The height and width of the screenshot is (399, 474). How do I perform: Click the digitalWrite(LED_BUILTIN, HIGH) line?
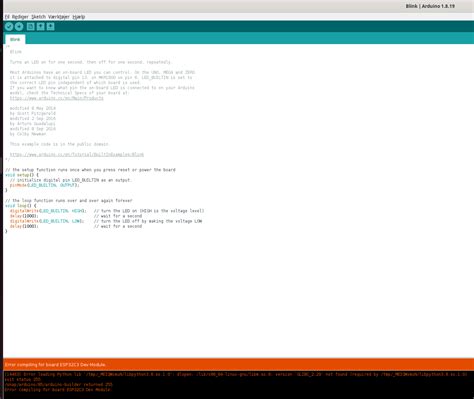click(x=48, y=211)
